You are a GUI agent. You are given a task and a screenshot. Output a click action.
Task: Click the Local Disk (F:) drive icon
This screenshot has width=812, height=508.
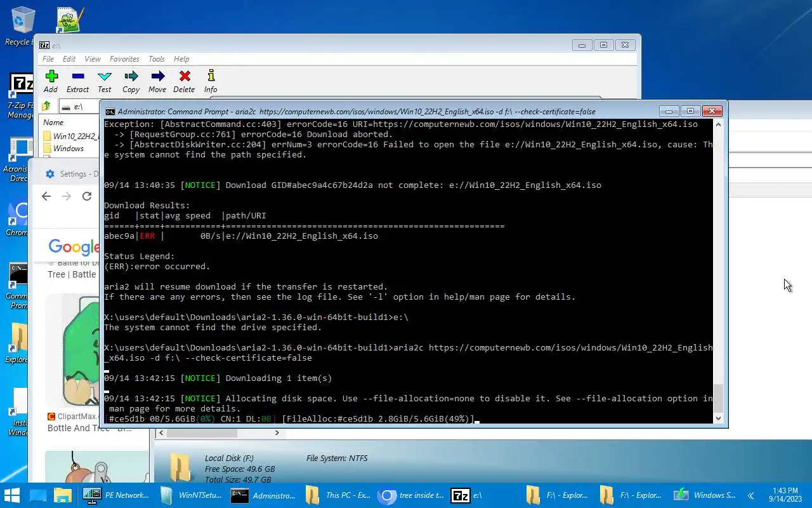coord(180,467)
